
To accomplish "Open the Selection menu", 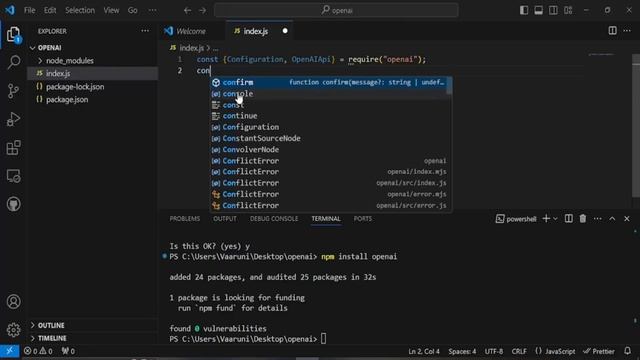I will tap(80, 10).
